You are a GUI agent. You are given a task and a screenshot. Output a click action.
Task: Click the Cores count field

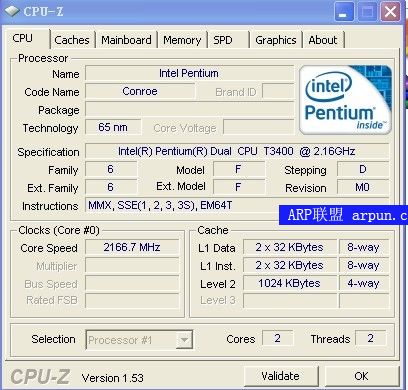278,338
